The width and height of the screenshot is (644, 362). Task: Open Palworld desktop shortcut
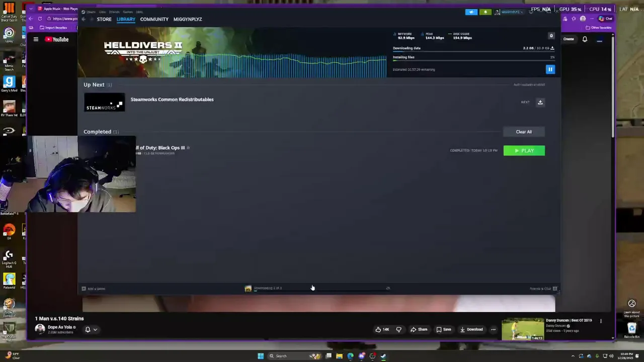tap(9, 281)
